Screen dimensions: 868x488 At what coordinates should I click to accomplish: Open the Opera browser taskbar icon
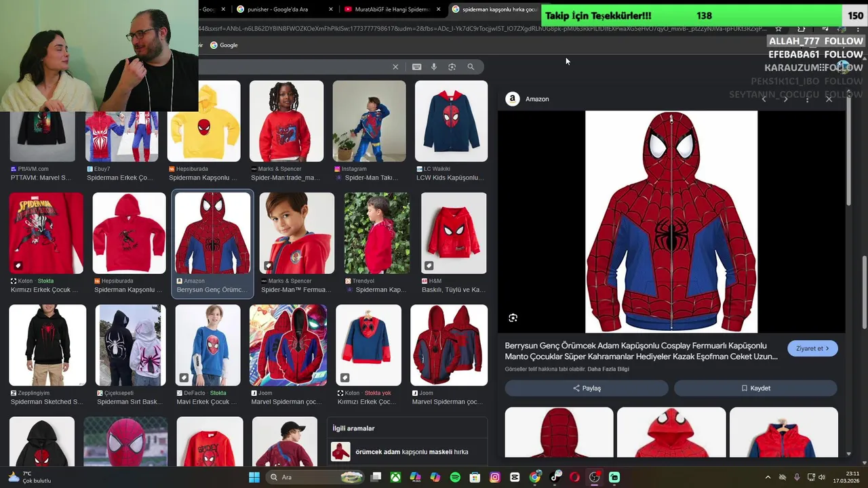(x=575, y=477)
